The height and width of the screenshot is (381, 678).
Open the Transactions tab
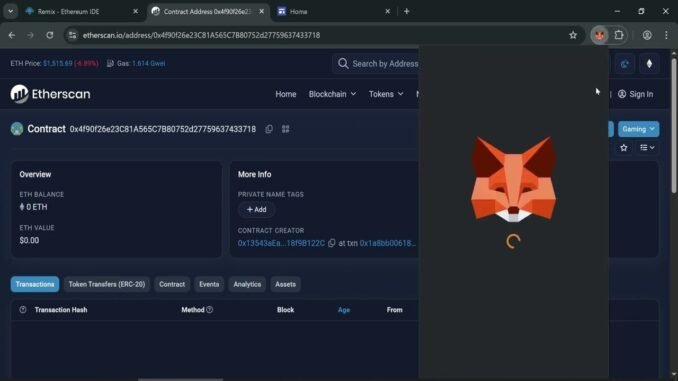coord(35,284)
